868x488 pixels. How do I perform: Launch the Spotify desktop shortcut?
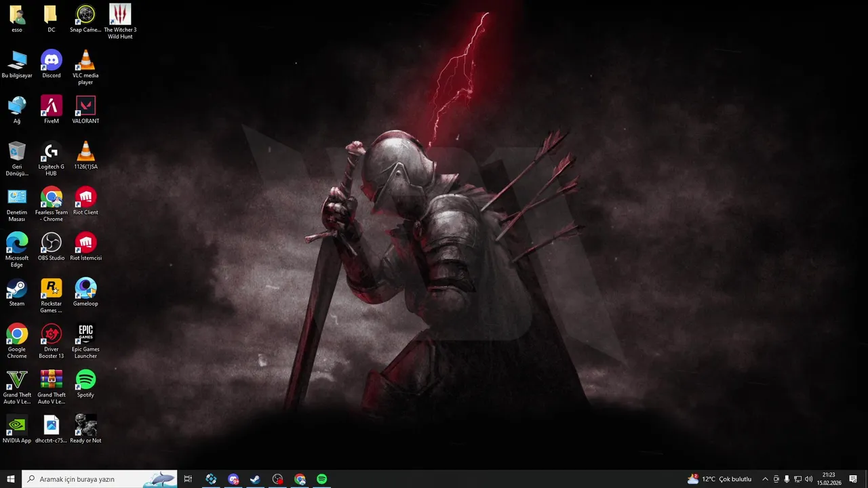coord(85,383)
